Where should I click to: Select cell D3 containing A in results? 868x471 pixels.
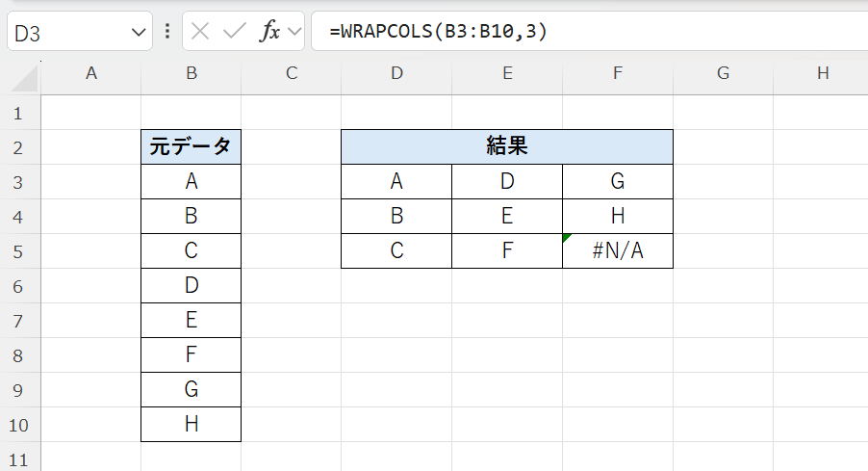pos(396,181)
